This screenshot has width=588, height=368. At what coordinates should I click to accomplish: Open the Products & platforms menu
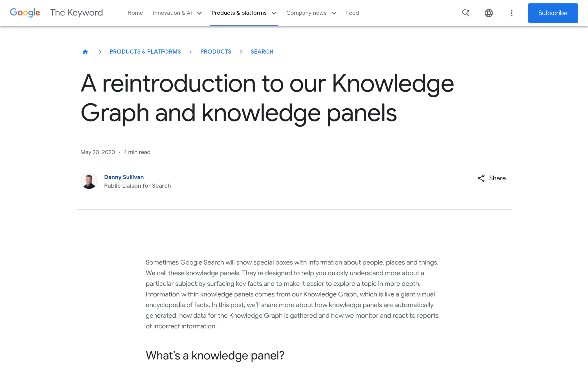click(x=239, y=13)
